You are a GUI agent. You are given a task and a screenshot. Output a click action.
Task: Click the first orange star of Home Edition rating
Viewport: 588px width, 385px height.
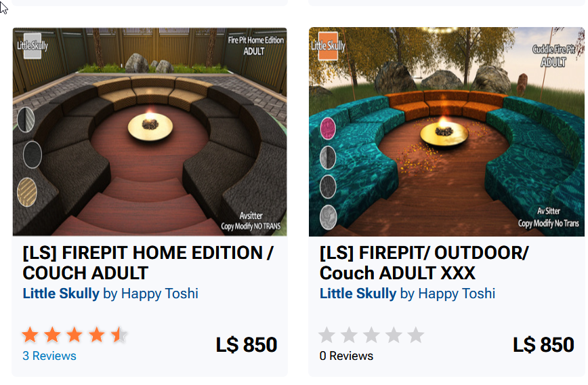click(30, 335)
